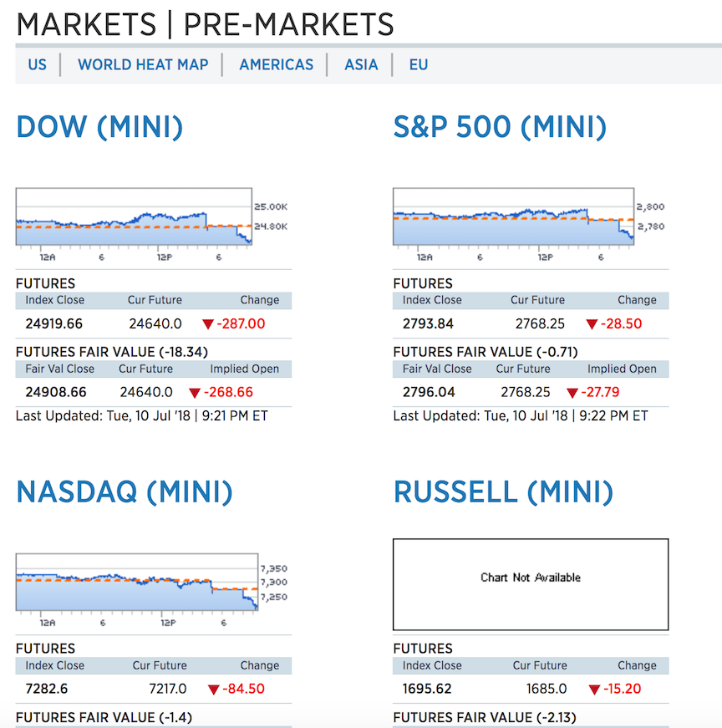This screenshot has width=722, height=728.
Task: Click the red down arrow beside -287.00
Action: click(208, 324)
